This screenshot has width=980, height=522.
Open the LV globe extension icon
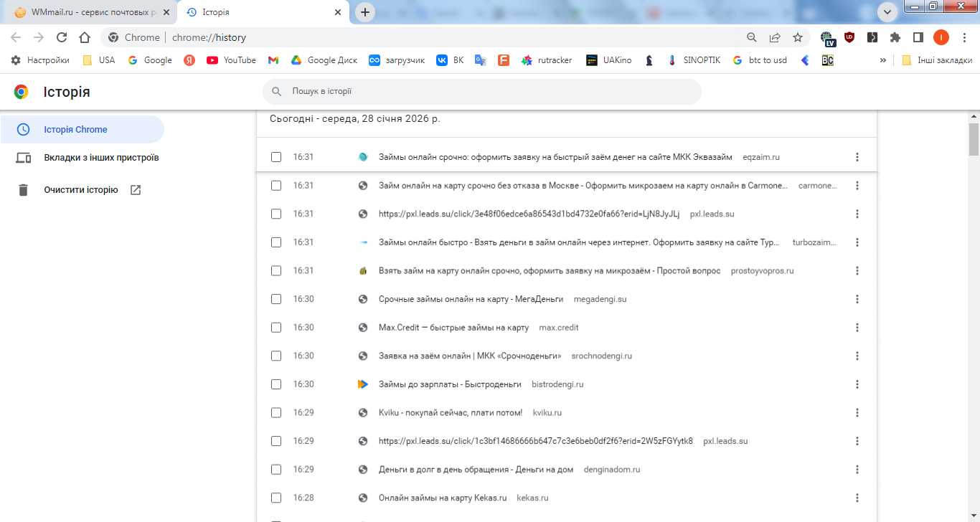click(x=828, y=37)
